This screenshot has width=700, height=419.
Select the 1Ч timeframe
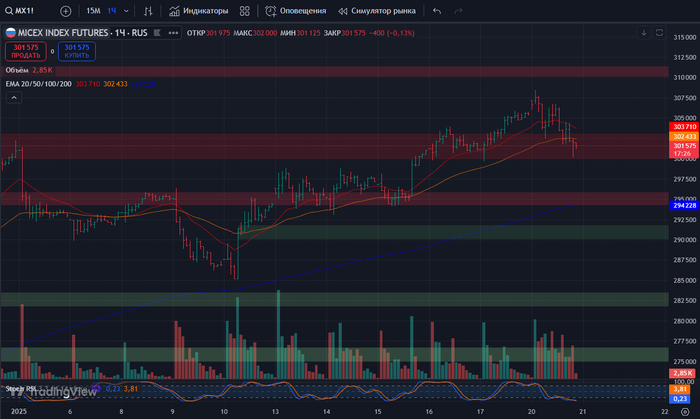(112, 11)
